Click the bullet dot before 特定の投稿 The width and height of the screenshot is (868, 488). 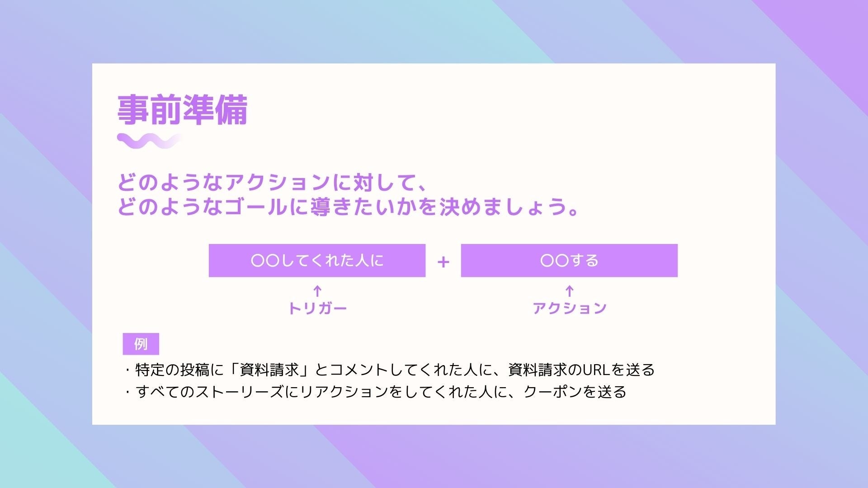127,371
